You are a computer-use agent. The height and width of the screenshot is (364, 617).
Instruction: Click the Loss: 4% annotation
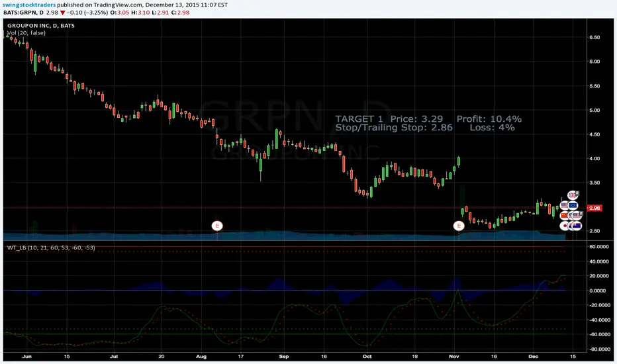coord(493,128)
